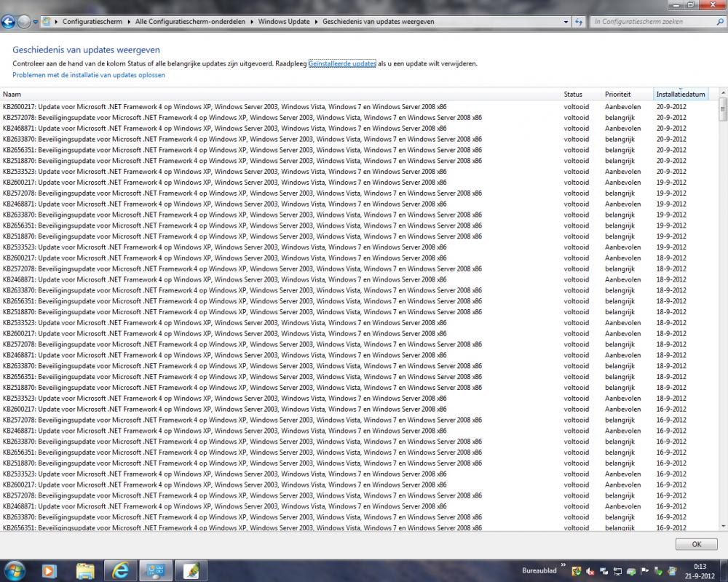Viewport: 728px width, 582px height.
Task: Sort the list by the Status column
Action: click(x=581, y=95)
